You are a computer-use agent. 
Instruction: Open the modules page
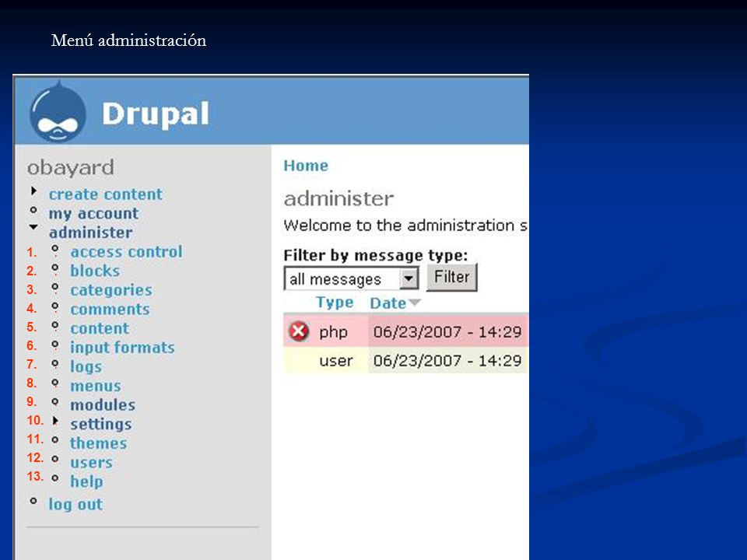pos(103,404)
